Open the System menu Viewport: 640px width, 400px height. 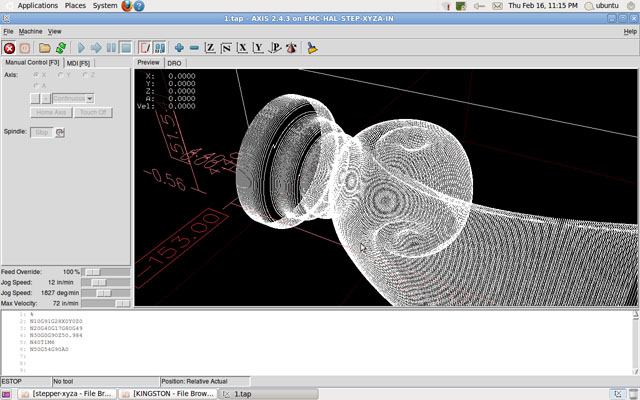point(104,6)
